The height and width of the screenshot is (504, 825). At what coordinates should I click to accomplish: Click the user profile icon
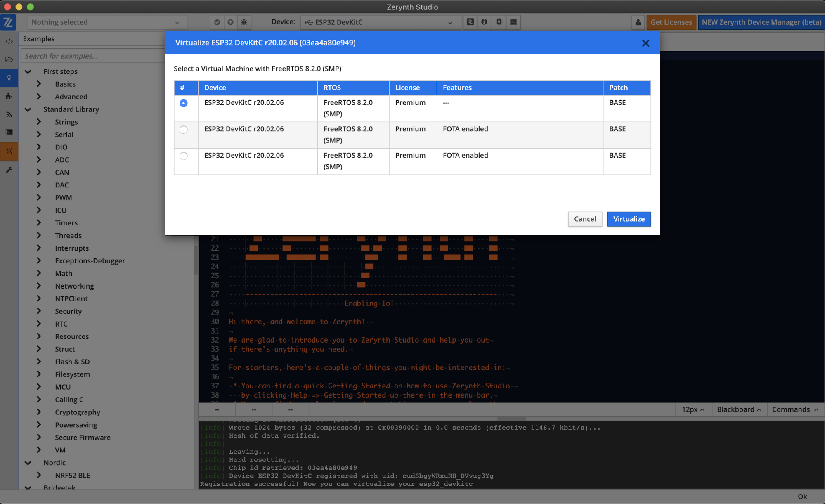pyautogui.click(x=638, y=22)
